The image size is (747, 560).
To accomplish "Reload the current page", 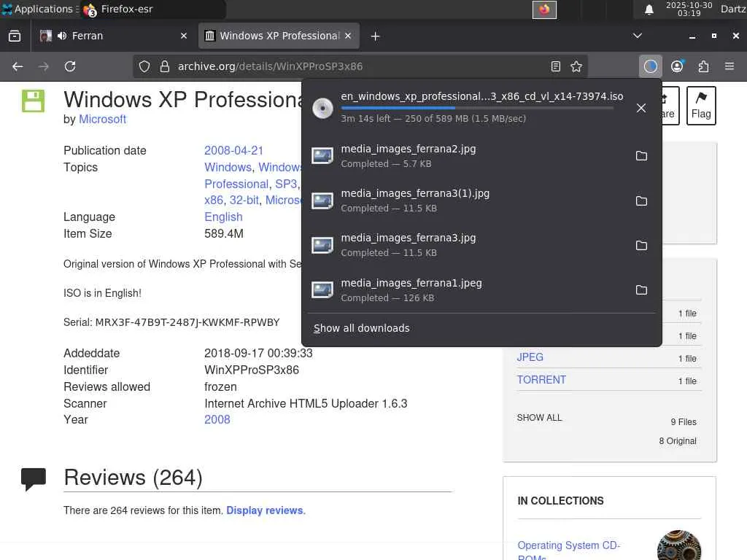I will coord(70,66).
